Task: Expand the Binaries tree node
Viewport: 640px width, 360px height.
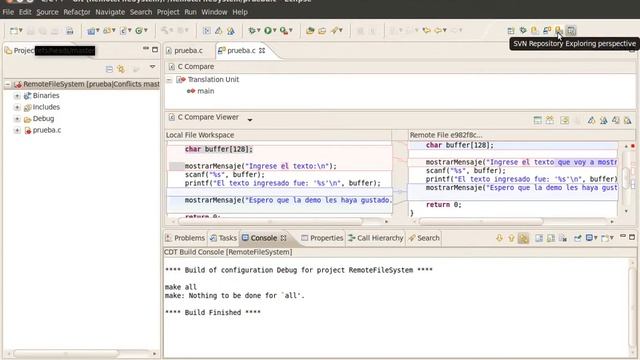Action: pos(17,96)
